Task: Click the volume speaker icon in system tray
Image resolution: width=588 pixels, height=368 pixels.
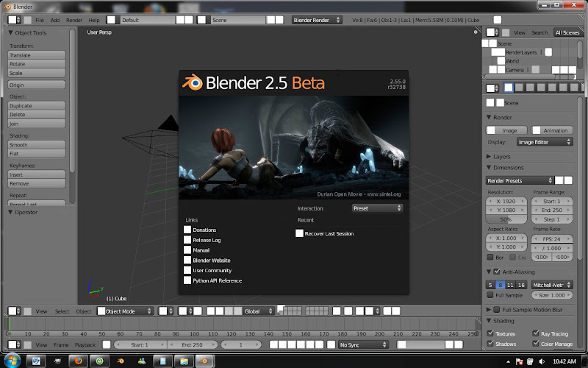Action: pyautogui.click(x=542, y=361)
